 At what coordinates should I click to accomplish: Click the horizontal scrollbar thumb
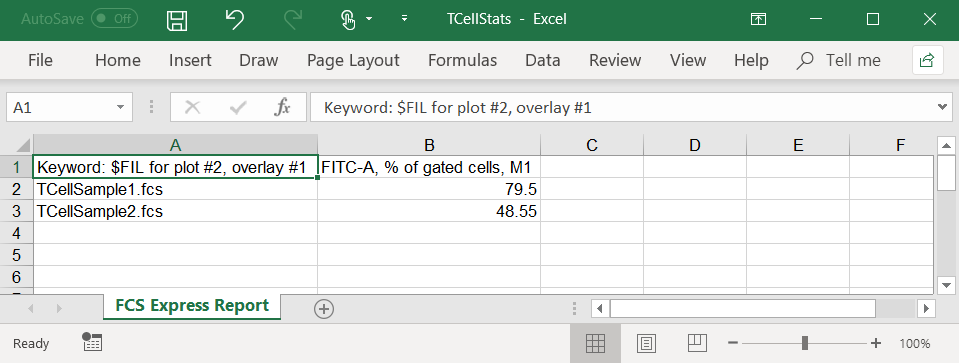742,309
